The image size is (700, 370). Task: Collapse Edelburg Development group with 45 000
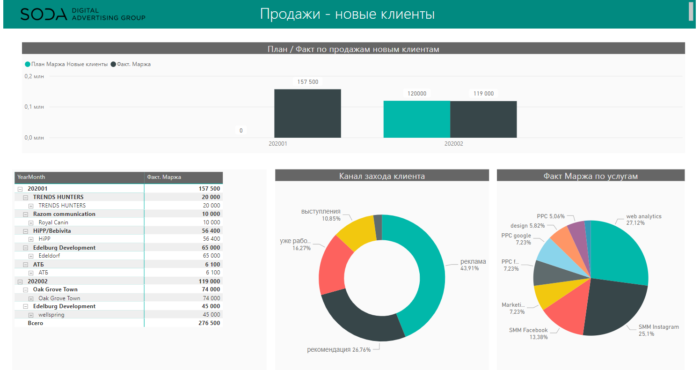click(25, 307)
